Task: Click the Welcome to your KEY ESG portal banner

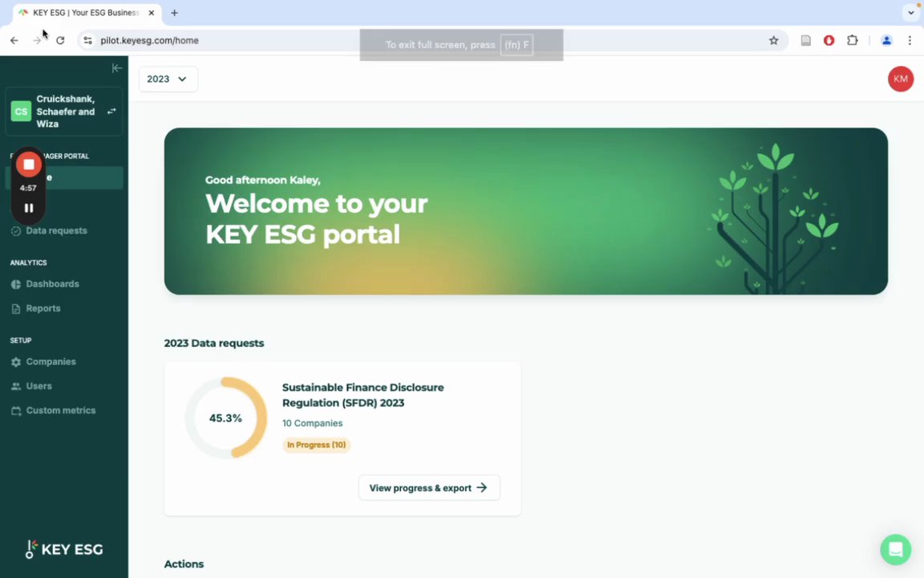Action: tap(525, 211)
